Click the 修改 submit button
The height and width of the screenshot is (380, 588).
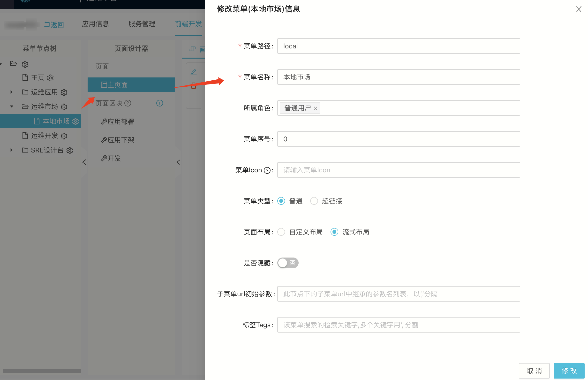tap(569, 371)
